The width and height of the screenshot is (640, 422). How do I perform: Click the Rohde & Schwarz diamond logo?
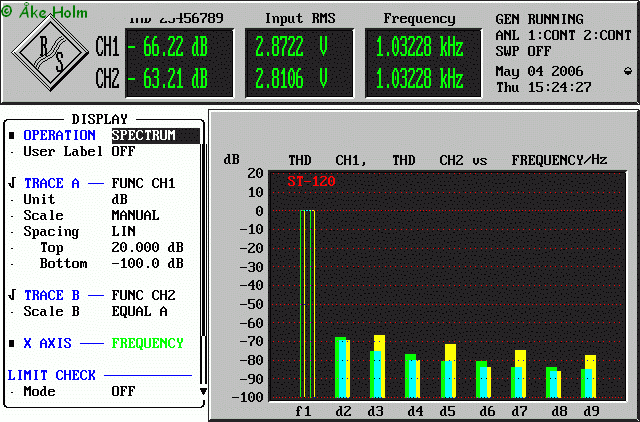click(50, 52)
